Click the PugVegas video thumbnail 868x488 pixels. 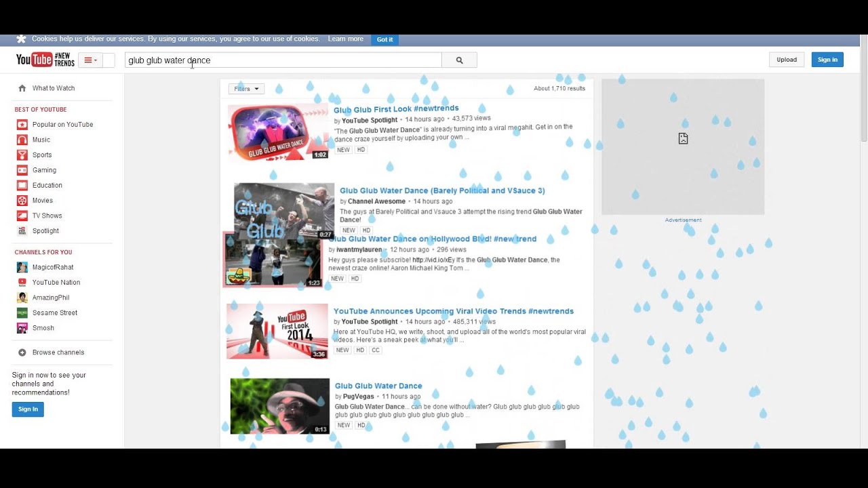[280, 406]
